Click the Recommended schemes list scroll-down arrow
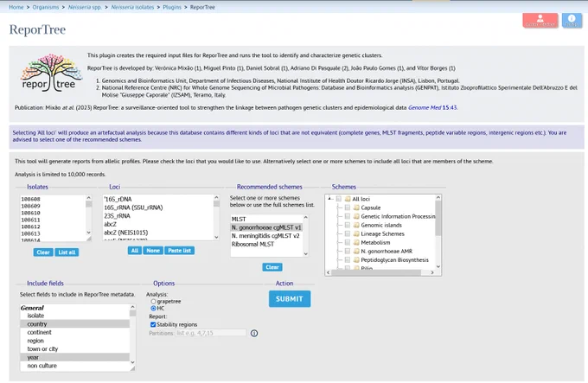588x383 pixels. [305, 253]
